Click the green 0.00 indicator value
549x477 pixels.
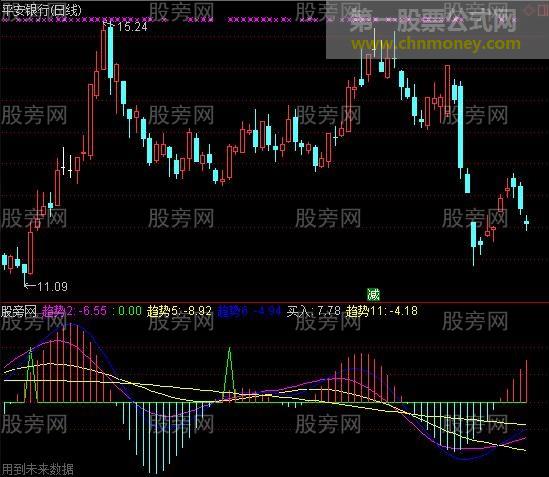130,311
